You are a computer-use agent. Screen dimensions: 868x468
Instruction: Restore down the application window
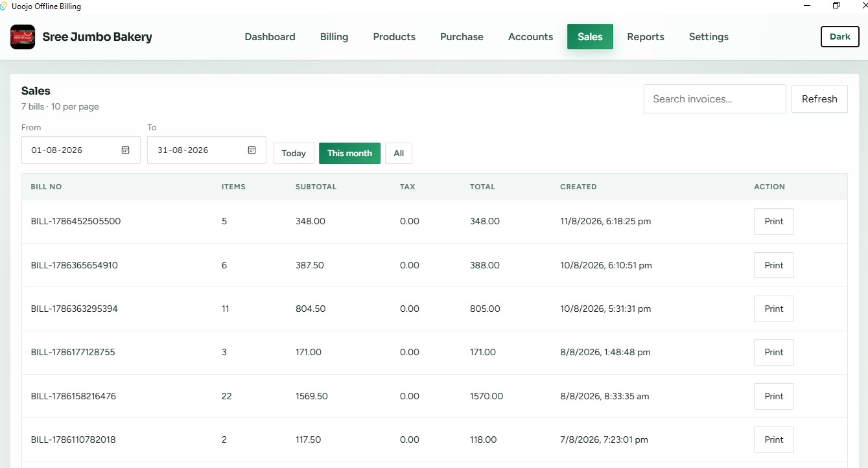[836, 6]
